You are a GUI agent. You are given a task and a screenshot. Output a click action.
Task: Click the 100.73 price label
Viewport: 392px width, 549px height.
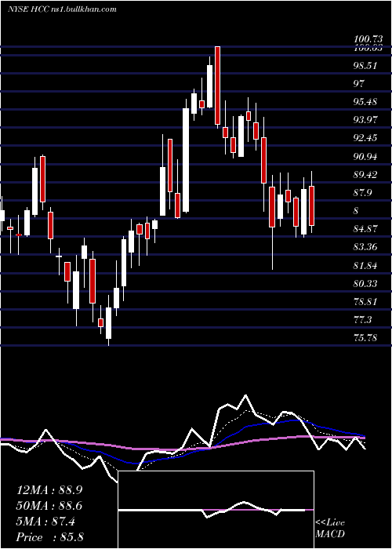pyautogui.click(x=367, y=40)
